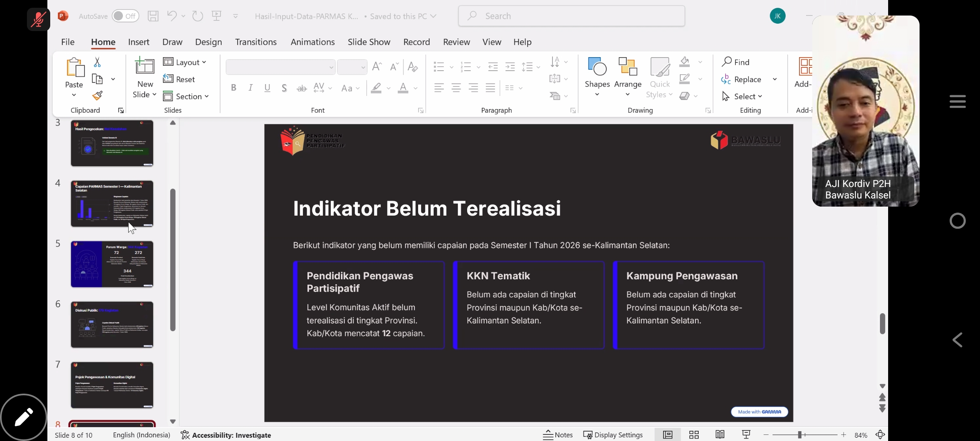Click Accessibility: Investigate status
This screenshot has height=441, width=980.
click(x=226, y=435)
